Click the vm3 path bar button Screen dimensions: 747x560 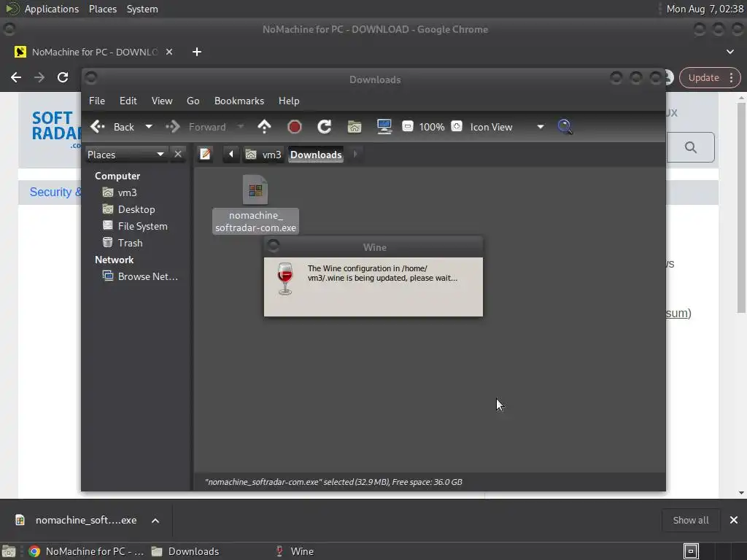[263, 155]
